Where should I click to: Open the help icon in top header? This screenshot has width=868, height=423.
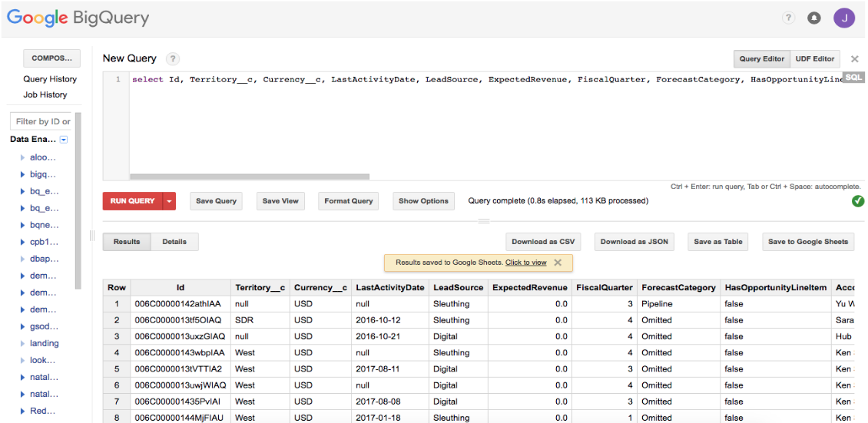coord(788,18)
